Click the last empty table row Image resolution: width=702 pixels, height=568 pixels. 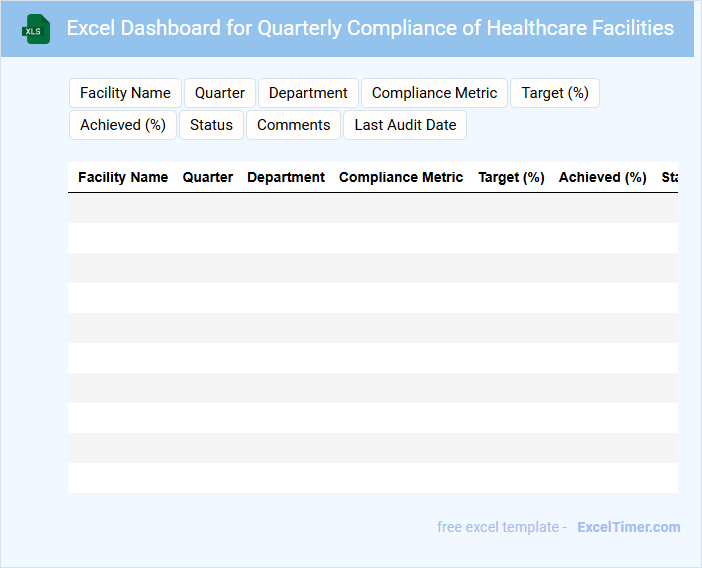[372, 478]
